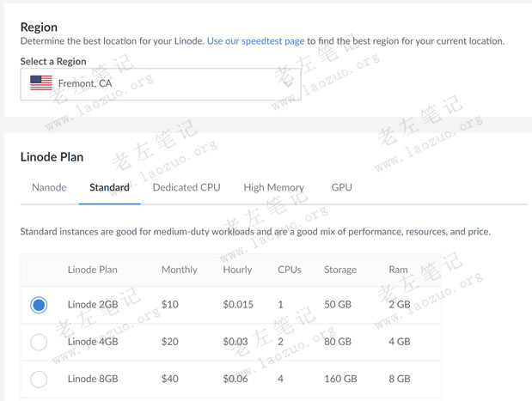
Task: Click the 8 GB Ram value
Action: click(400, 379)
